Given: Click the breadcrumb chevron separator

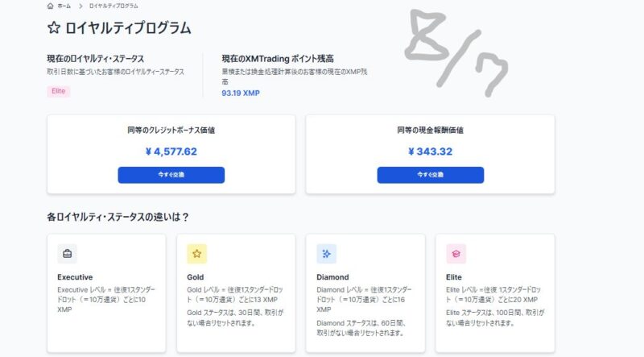Looking at the screenshot, I should point(80,6).
